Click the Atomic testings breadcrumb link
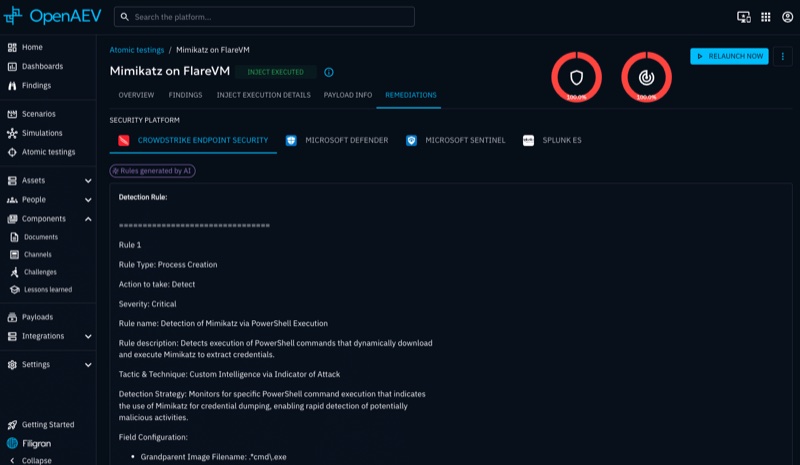 coord(136,49)
